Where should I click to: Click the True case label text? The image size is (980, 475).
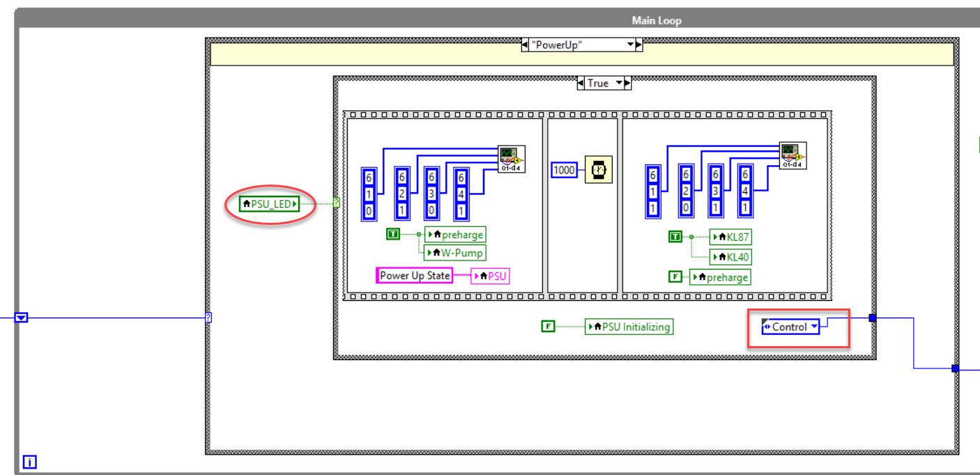point(598,84)
